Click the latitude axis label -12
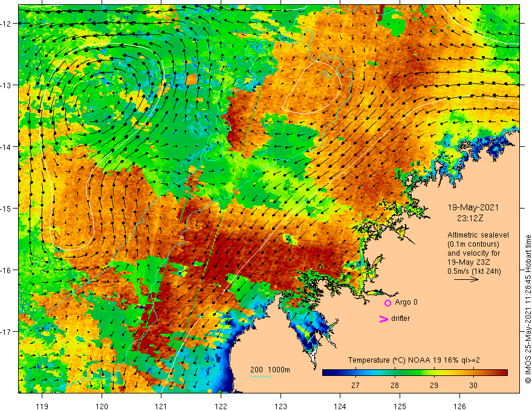Screen dimensions: 532x411 point(7,24)
